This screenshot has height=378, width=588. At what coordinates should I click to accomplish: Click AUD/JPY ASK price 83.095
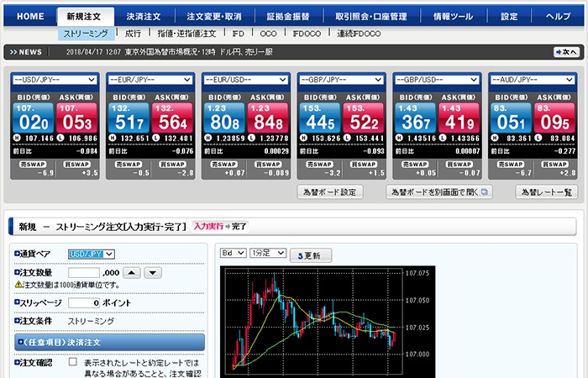tap(555, 118)
